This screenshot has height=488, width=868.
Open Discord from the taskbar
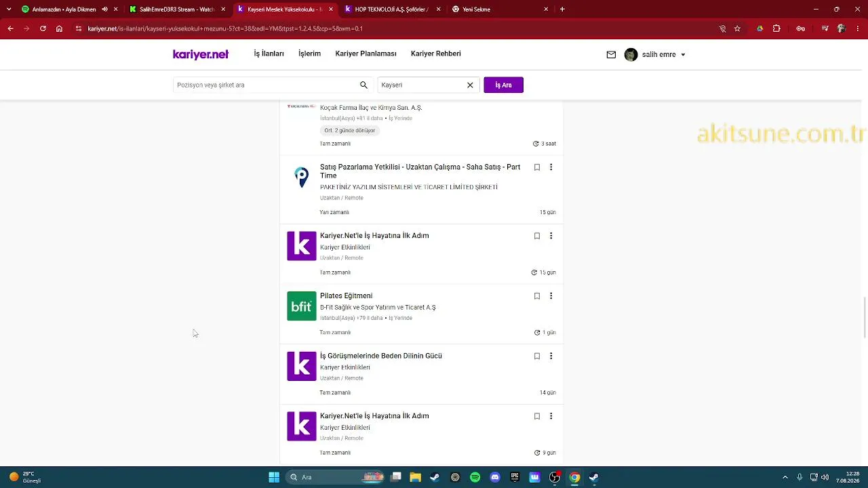click(495, 477)
